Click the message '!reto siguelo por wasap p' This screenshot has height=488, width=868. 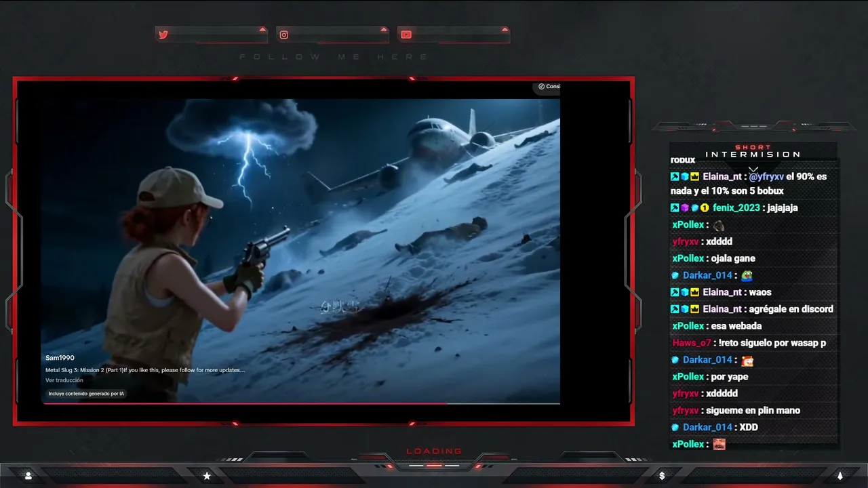pos(772,343)
